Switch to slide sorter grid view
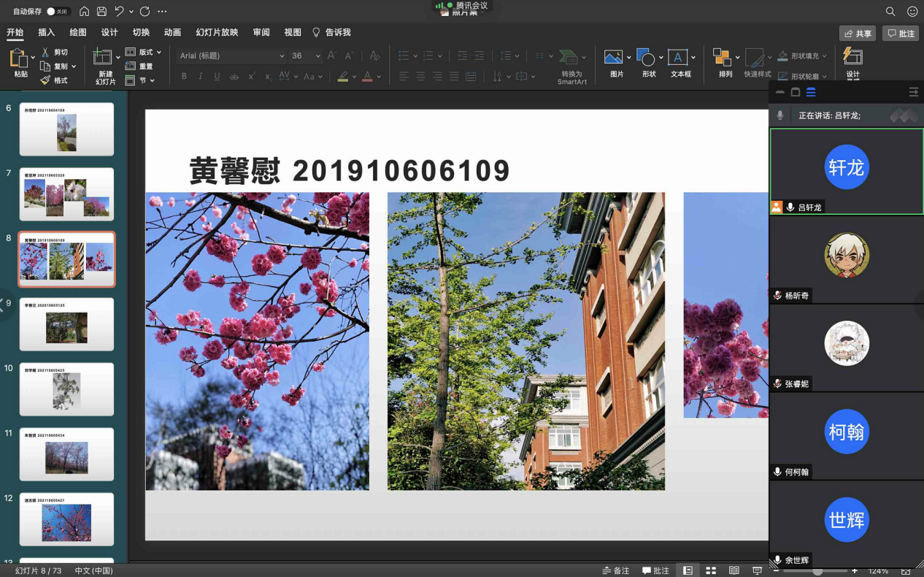Image resolution: width=924 pixels, height=577 pixels. (x=710, y=570)
